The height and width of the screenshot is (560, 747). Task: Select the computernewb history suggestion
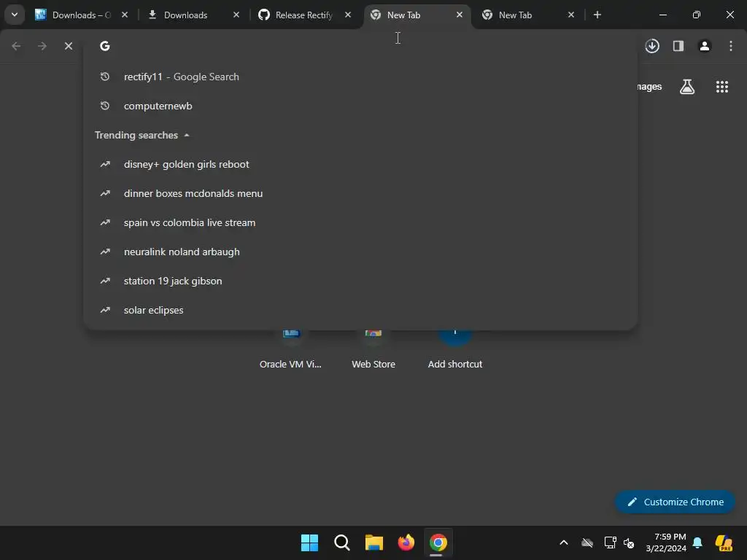(x=360, y=106)
